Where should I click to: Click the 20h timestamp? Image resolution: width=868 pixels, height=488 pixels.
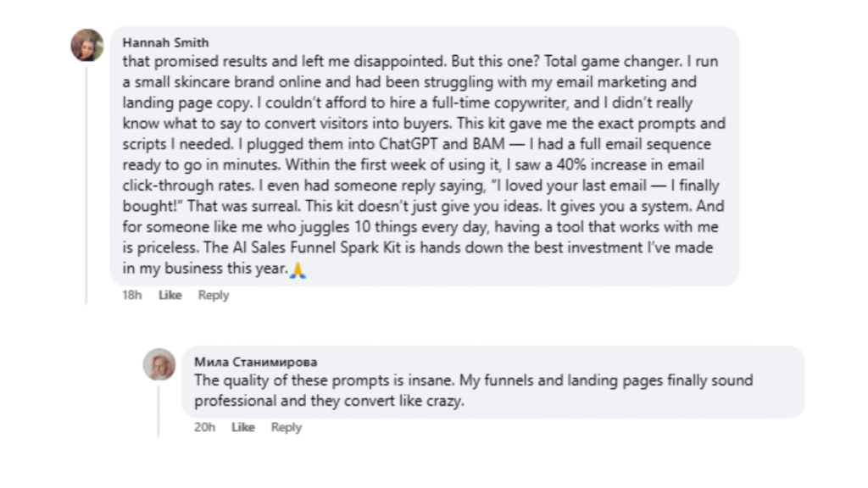[x=204, y=427]
